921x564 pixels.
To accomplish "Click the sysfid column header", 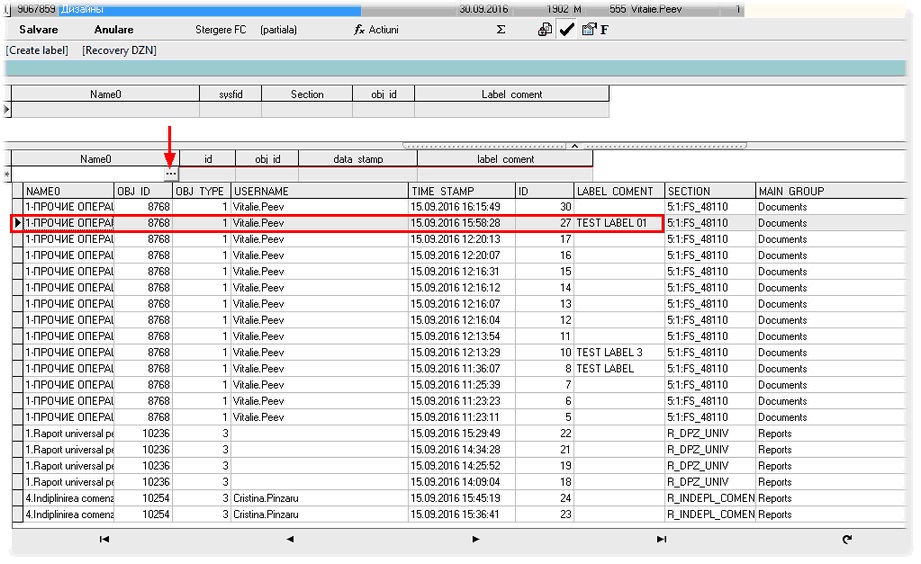I will tap(230, 94).
